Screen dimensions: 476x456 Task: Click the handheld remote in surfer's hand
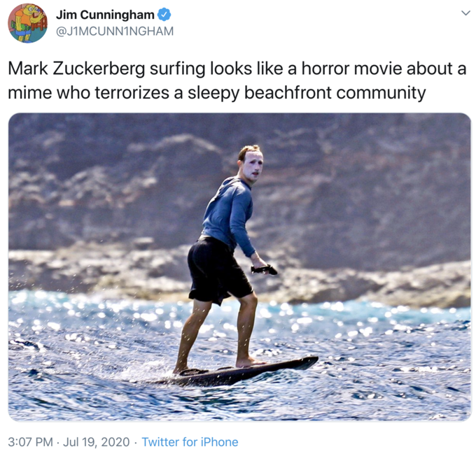(264, 269)
